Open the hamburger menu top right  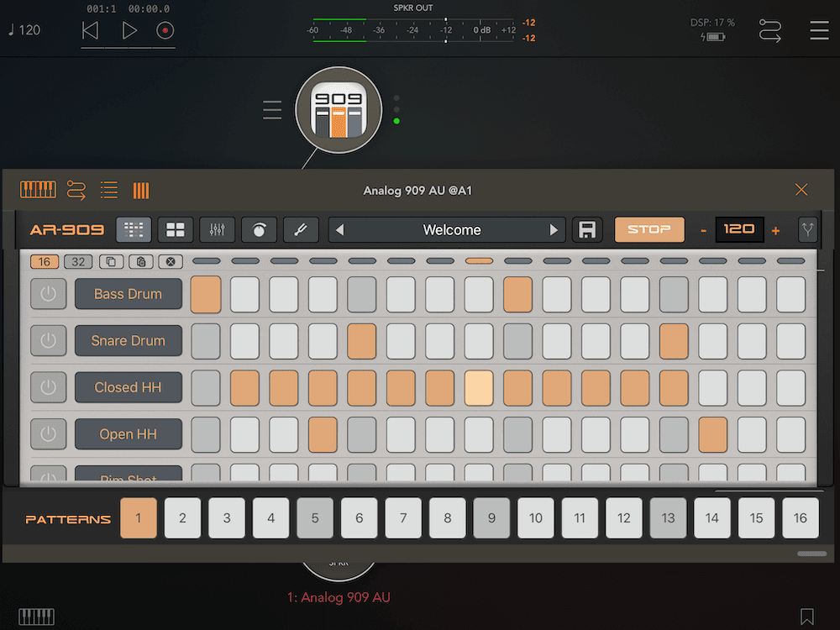(x=819, y=30)
